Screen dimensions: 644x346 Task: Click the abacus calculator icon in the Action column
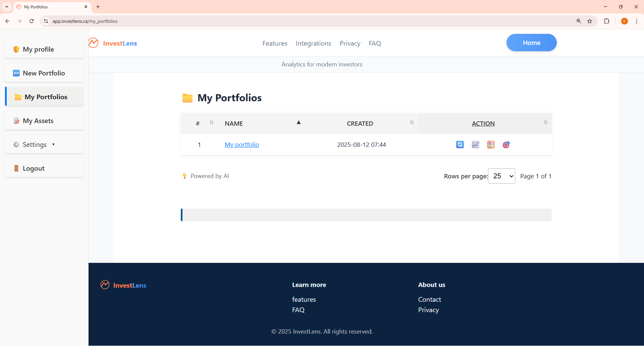pyautogui.click(x=491, y=145)
